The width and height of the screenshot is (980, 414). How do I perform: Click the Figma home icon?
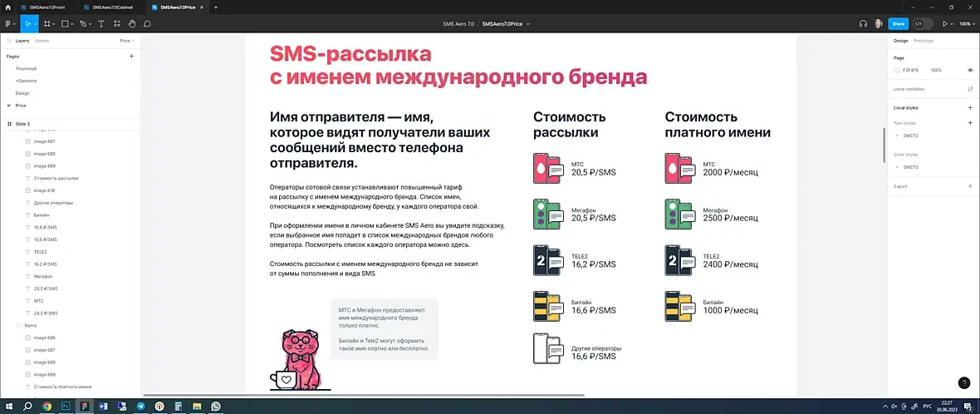8,7
